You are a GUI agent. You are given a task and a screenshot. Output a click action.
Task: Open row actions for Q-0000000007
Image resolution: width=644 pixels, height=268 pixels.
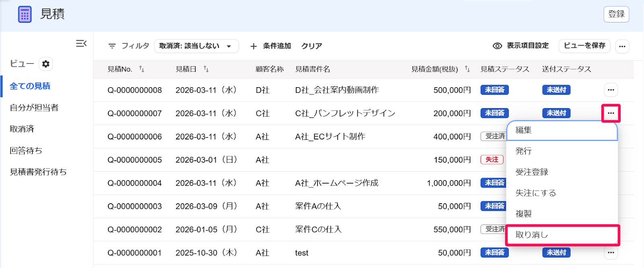(x=611, y=113)
